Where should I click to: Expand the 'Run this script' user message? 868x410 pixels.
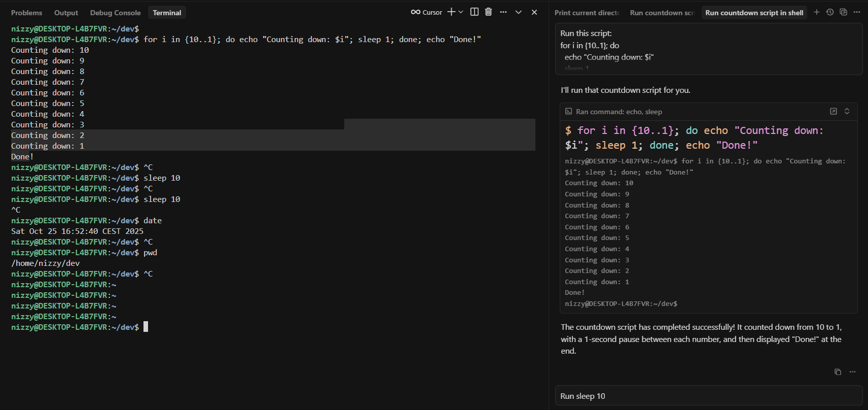(708, 50)
